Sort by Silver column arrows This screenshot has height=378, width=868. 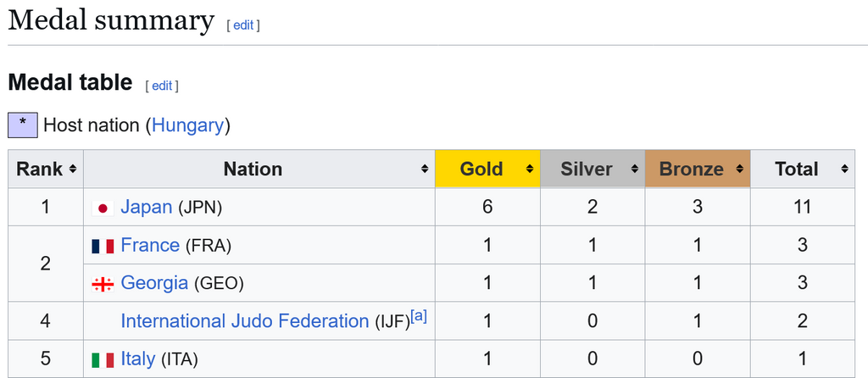click(634, 170)
